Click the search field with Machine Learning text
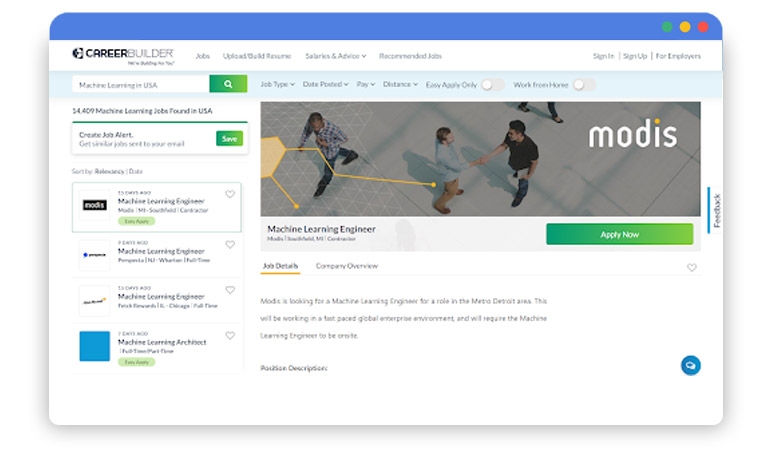The image size is (762, 450). click(140, 85)
